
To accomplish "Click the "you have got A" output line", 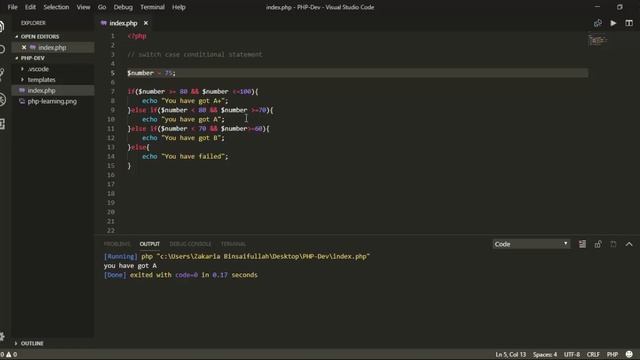I will coord(130,266).
